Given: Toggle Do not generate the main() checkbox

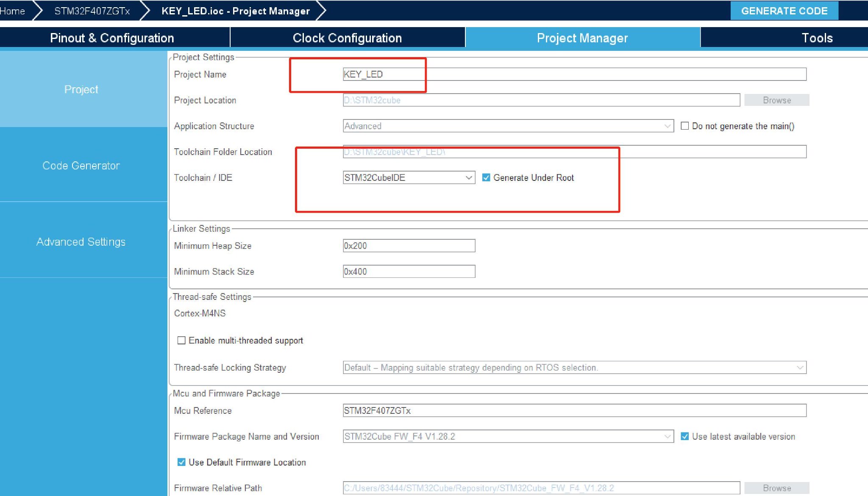Looking at the screenshot, I should coord(684,126).
